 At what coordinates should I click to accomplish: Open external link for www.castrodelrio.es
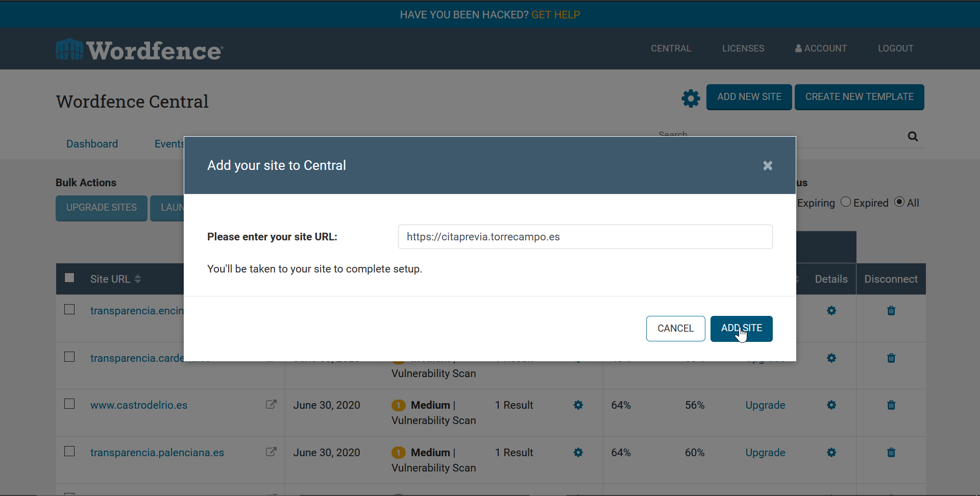[271, 405]
